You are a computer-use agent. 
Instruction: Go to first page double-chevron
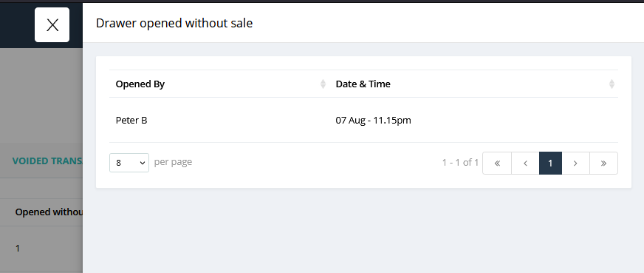pyautogui.click(x=497, y=164)
